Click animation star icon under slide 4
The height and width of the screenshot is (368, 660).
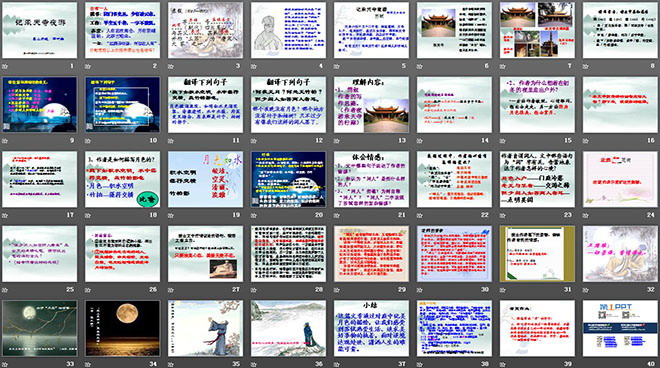254,66
